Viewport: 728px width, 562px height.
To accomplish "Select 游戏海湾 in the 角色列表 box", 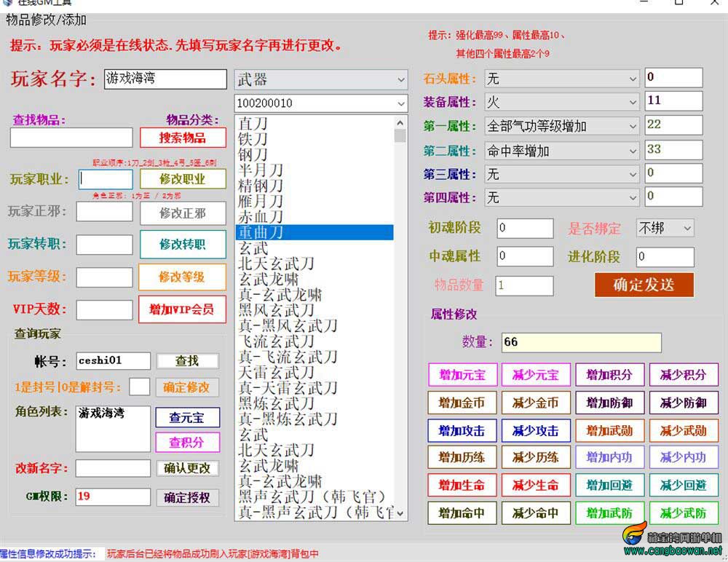I will point(102,413).
